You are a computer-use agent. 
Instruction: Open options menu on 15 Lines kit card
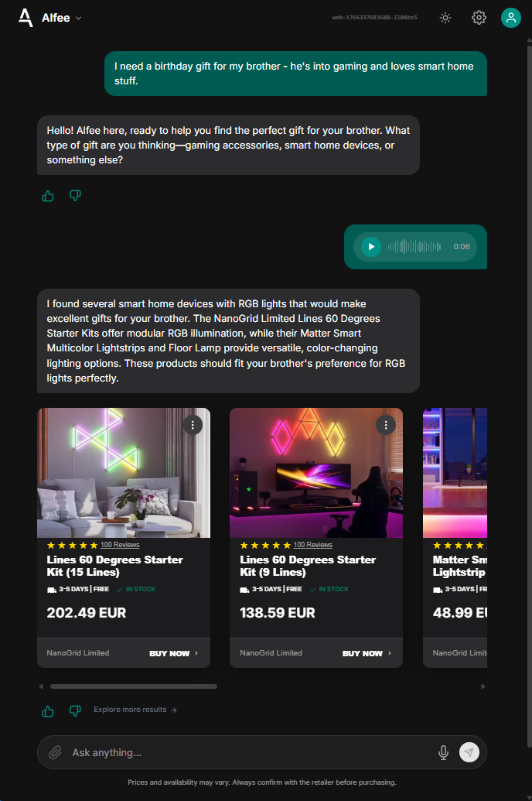coord(193,425)
